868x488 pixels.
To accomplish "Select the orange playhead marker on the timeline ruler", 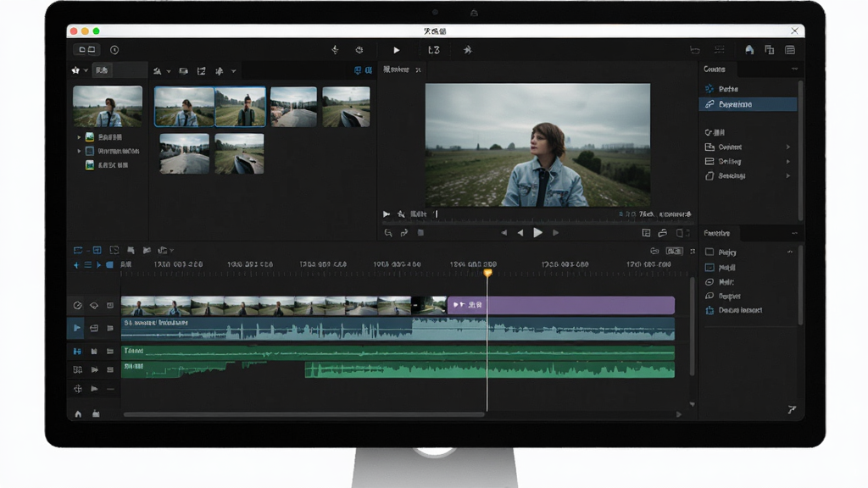I will (487, 273).
